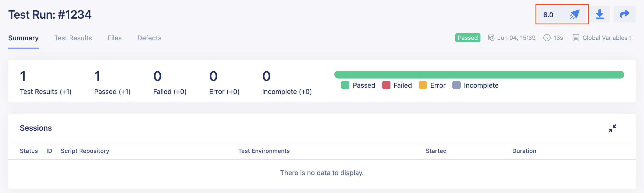Click the Files section label

114,38
